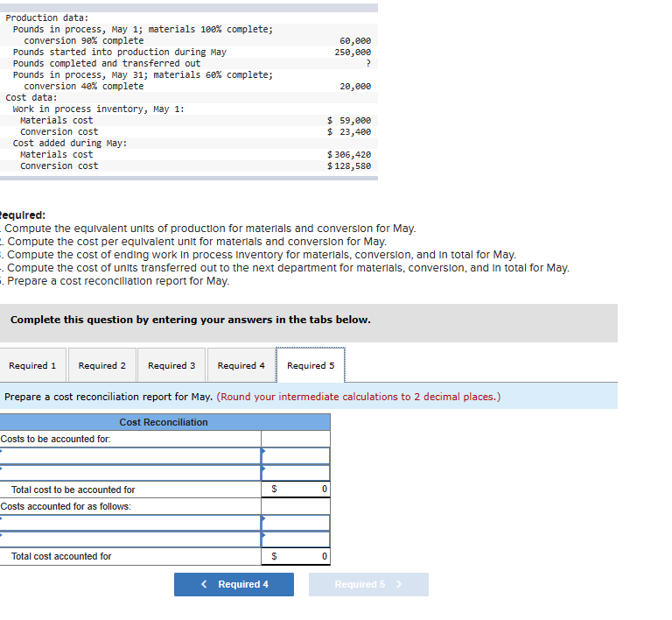Click the Total cost accounted for value
Image resolution: width=672 pixels, height=620 pixels.
click(x=296, y=556)
